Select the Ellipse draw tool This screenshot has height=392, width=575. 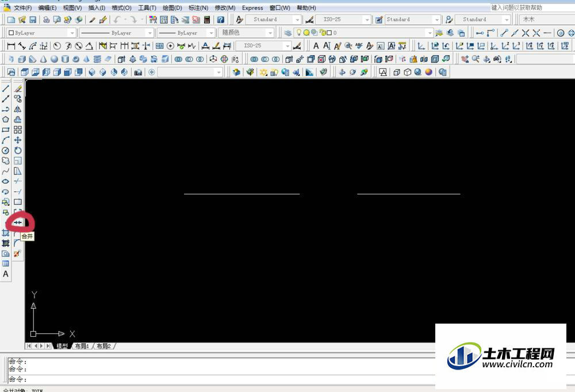6,181
